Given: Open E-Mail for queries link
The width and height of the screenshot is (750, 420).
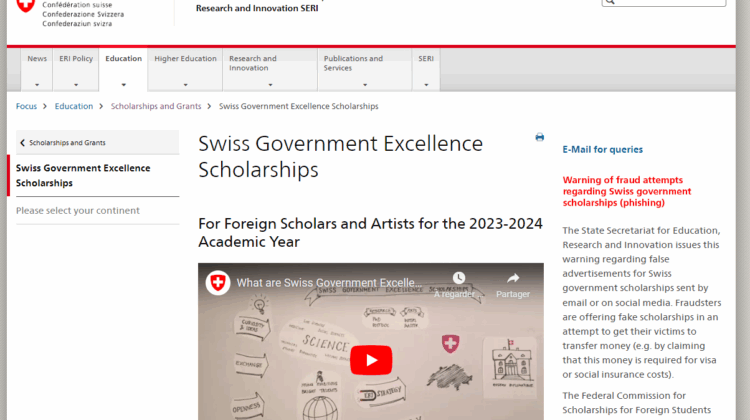Looking at the screenshot, I should [x=603, y=150].
